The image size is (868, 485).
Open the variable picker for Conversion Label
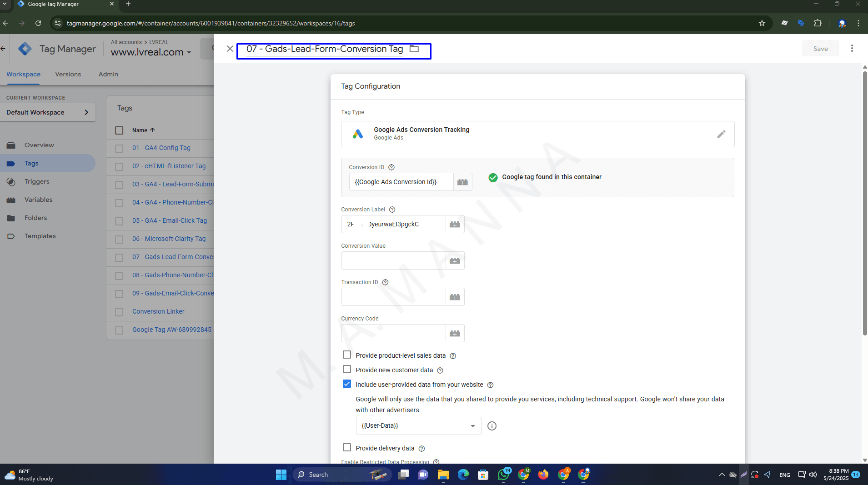pos(455,224)
